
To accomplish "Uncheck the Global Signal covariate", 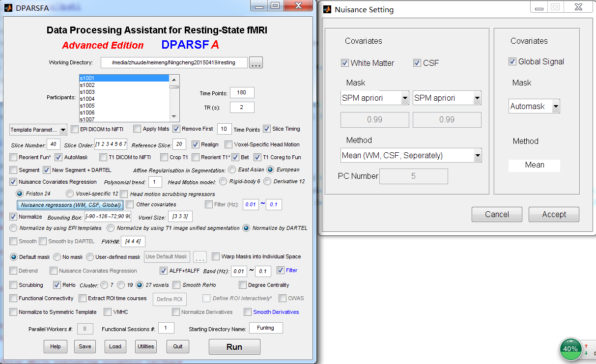I will pos(513,61).
